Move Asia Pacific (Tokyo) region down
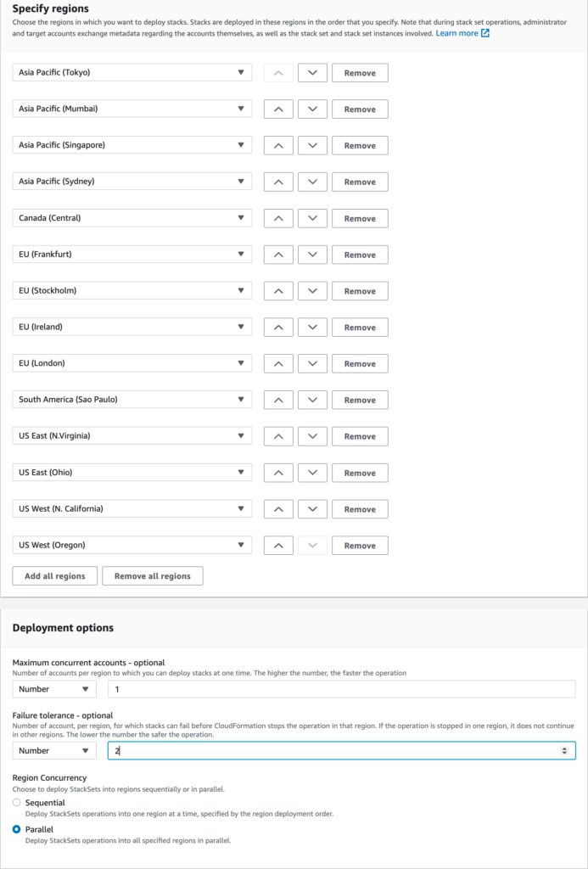The width and height of the screenshot is (588, 869). pyautogui.click(x=313, y=73)
